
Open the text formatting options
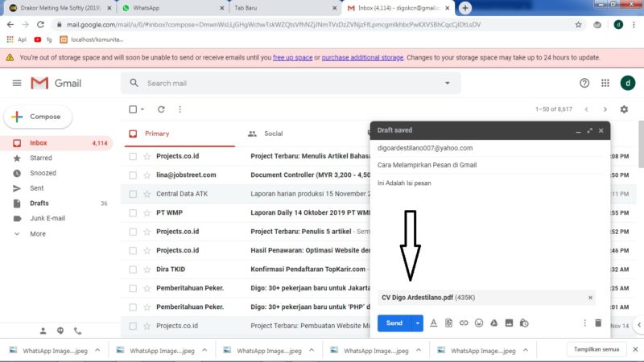[x=434, y=323]
